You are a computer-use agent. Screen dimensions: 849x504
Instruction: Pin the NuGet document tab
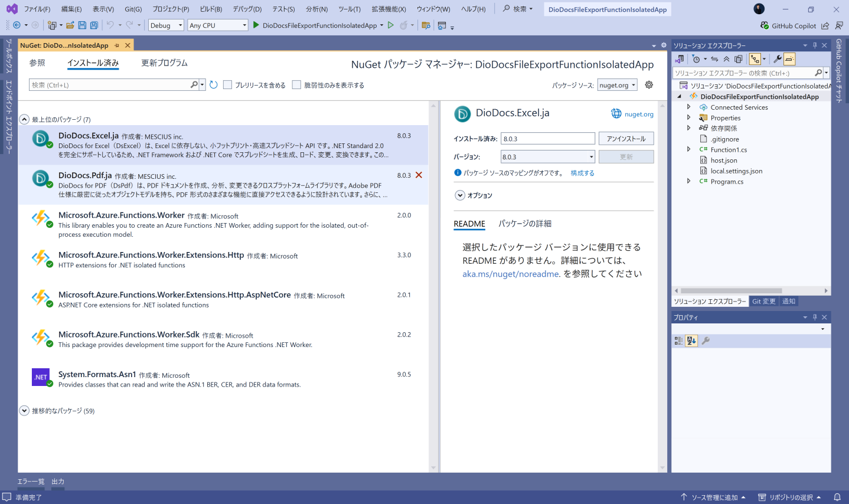click(117, 45)
